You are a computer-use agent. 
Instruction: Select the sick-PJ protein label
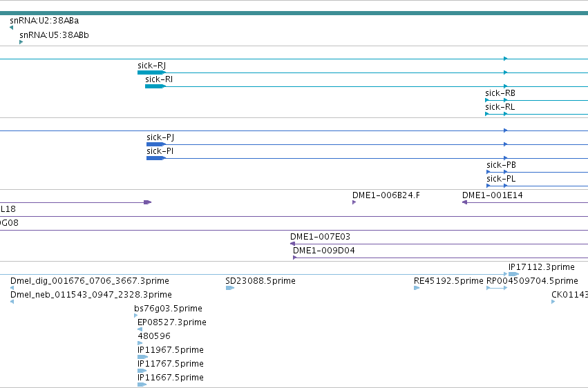point(160,137)
